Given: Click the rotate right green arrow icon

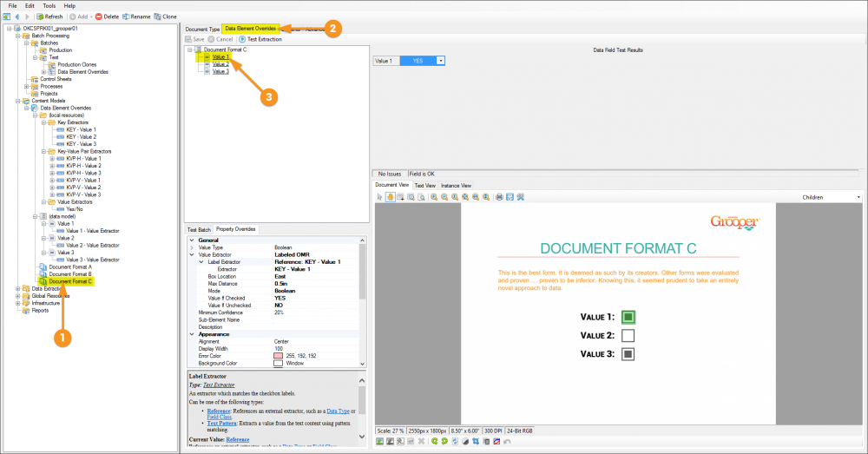Looking at the screenshot, I should [444, 441].
